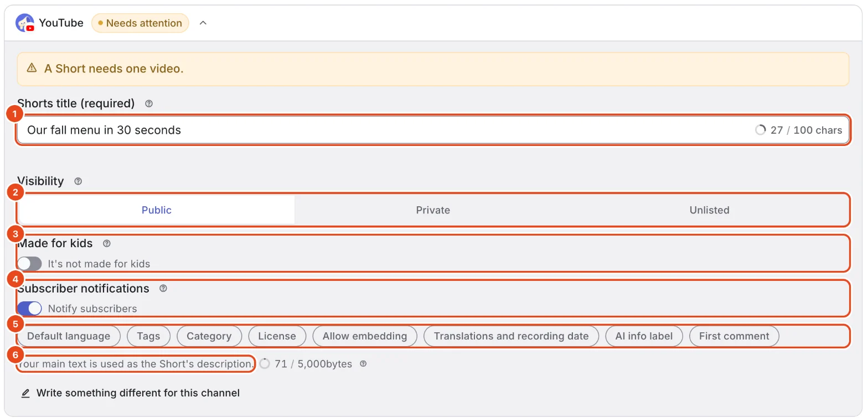The image size is (868, 418).
Task: Open help icon beside Made for kids
Action: pyautogui.click(x=107, y=243)
